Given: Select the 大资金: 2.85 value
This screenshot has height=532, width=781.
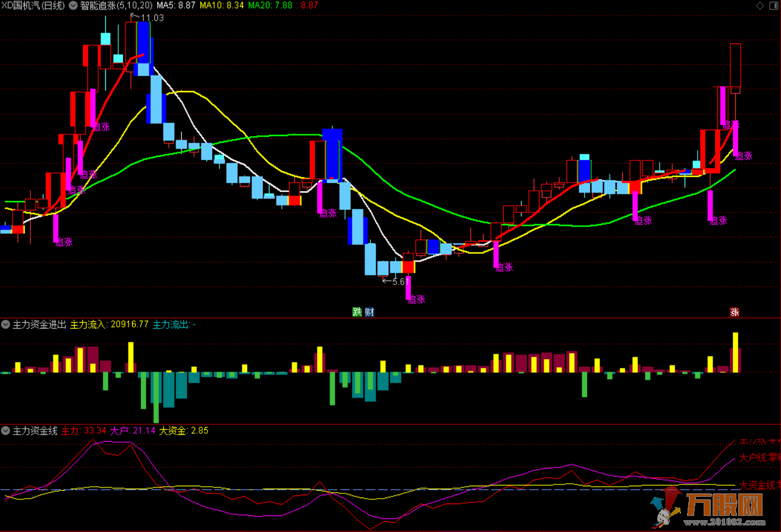Looking at the screenshot, I should pyautogui.click(x=184, y=430).
